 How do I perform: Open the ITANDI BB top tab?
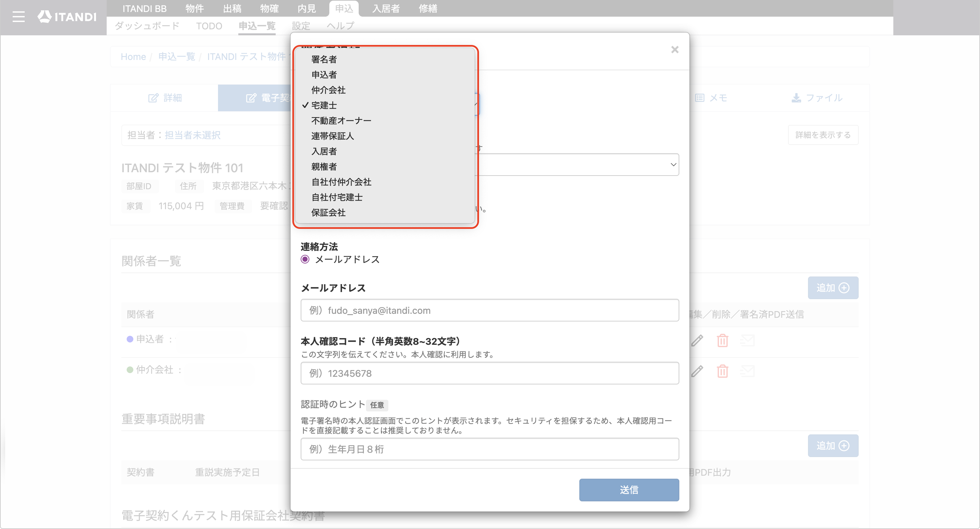(x=144, y=8)
